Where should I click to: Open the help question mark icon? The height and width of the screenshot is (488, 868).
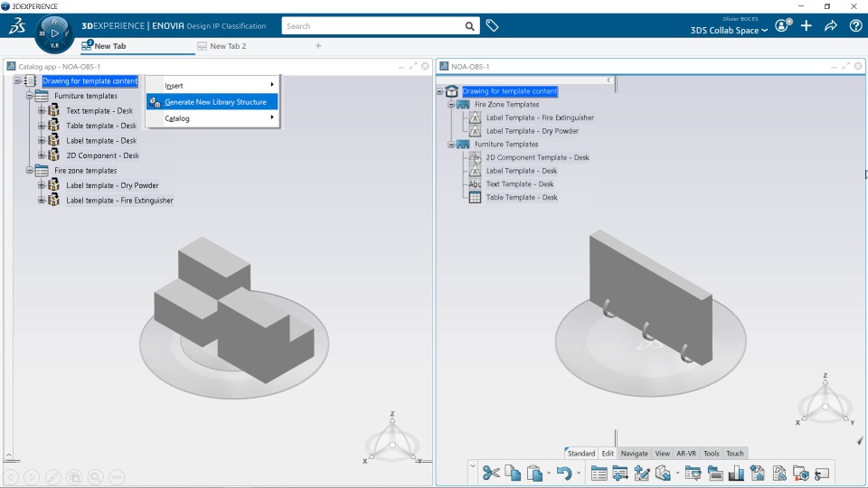tap(855, 25)
